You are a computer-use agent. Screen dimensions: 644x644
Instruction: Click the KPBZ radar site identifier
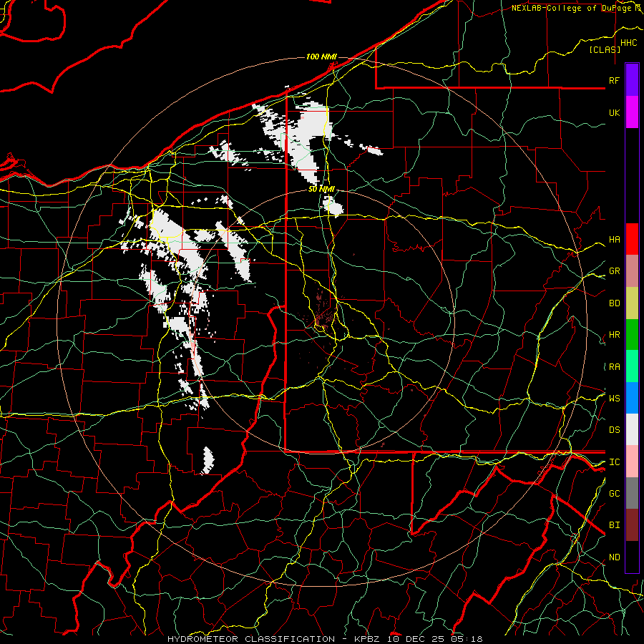coord(369,639)
